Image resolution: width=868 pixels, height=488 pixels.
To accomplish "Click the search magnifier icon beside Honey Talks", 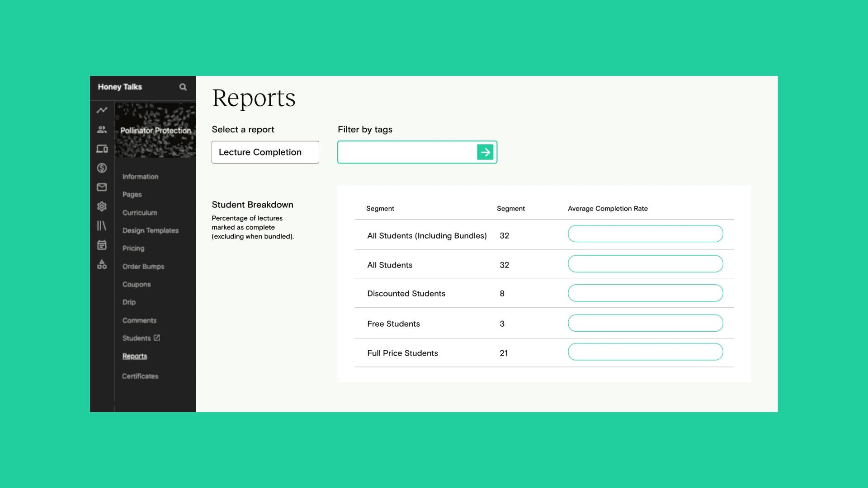I will coord(183,87).
